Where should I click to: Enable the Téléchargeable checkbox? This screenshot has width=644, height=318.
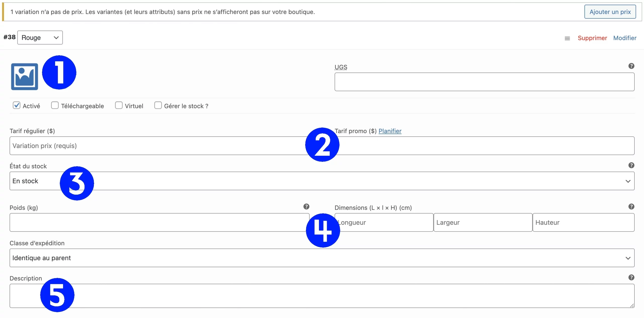coord(55,105)
